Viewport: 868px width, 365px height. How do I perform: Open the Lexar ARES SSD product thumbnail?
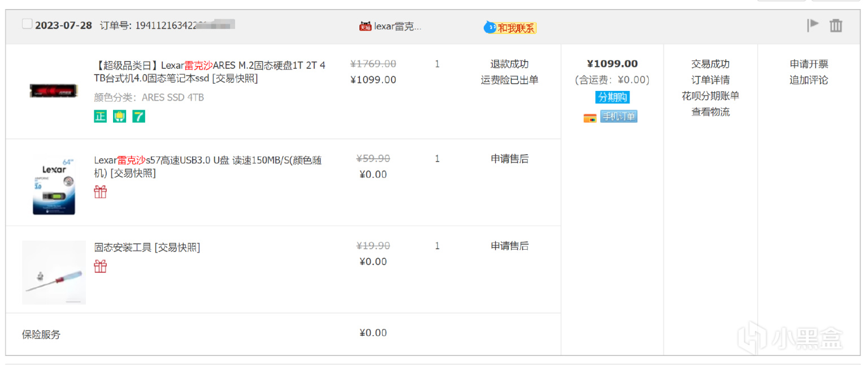tap(54, 90)
